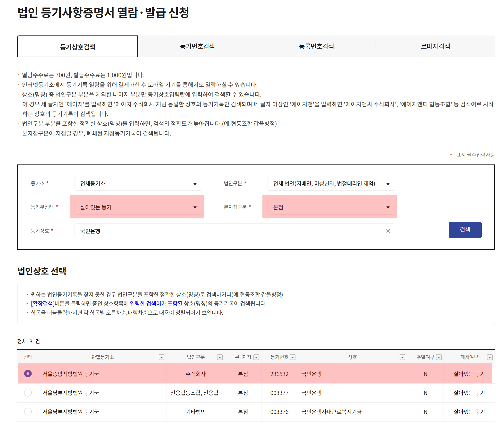Screen dimensions: 504x430
Task: Switch to 등록번호검색 tab
Action: pos(316,46)
